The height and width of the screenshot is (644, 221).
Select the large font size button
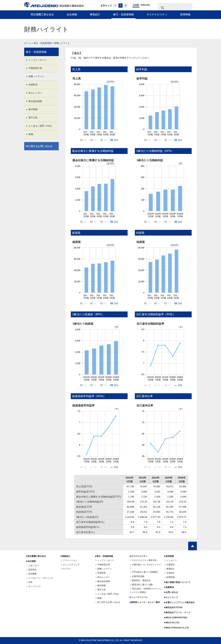pos(126,6)
